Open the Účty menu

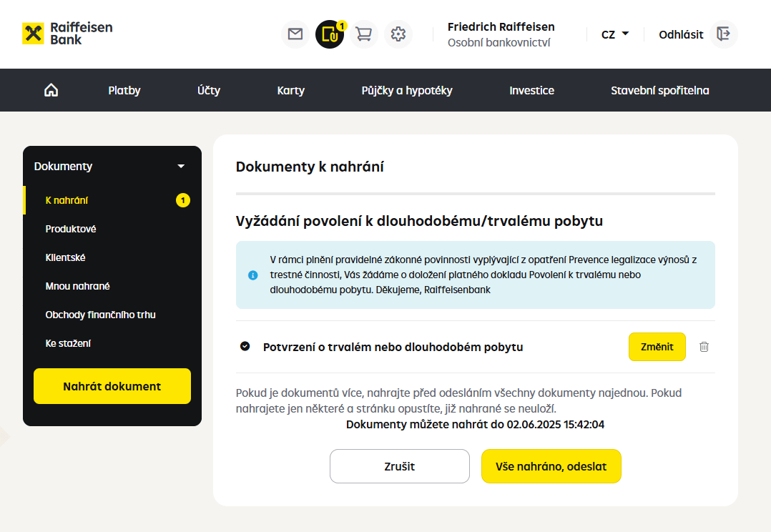pyautogui.click(x=209, y=91)
